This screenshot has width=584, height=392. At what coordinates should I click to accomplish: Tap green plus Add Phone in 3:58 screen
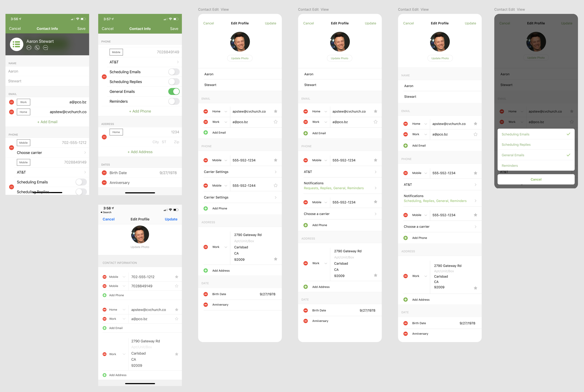tap(104, 295)
